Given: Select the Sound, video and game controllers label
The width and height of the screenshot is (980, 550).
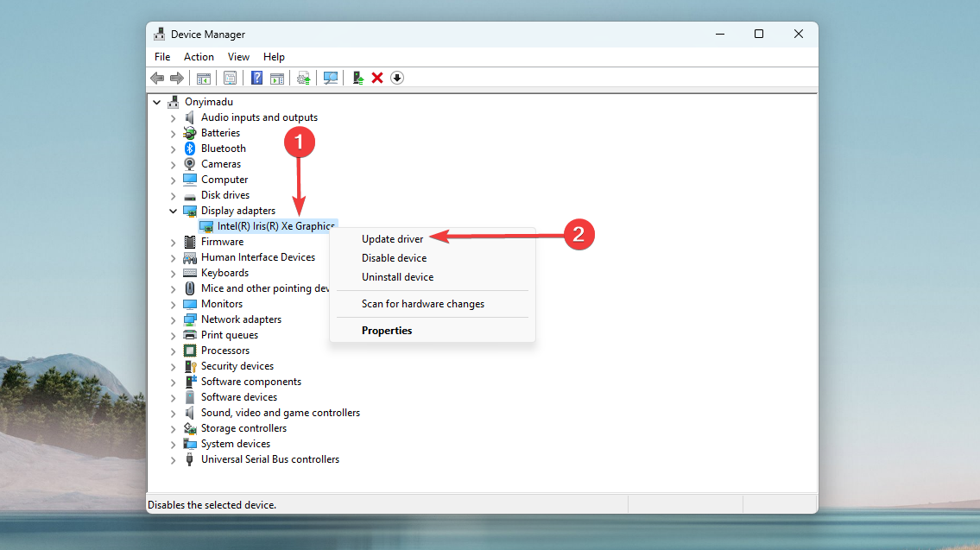Looking at the screenshot, I should point(281,413).
